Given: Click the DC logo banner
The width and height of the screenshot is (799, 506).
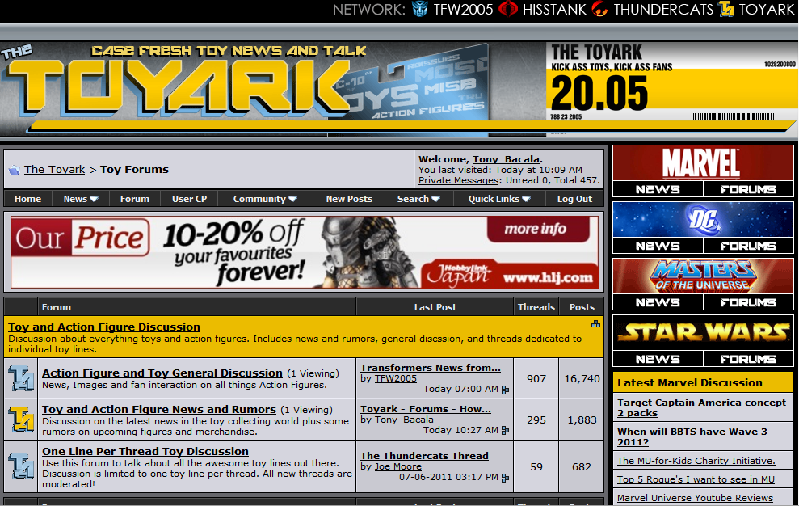Looking at the screenshot, I should pos(703,220).
